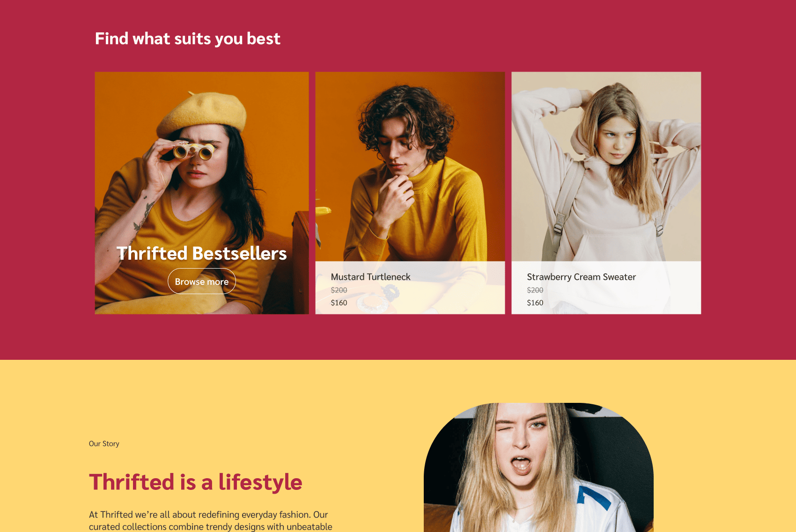Click the Strawberry Cream Sweater $160 sale price
The width and height of the screenshot is (796, 532).
tap(535, 303)
